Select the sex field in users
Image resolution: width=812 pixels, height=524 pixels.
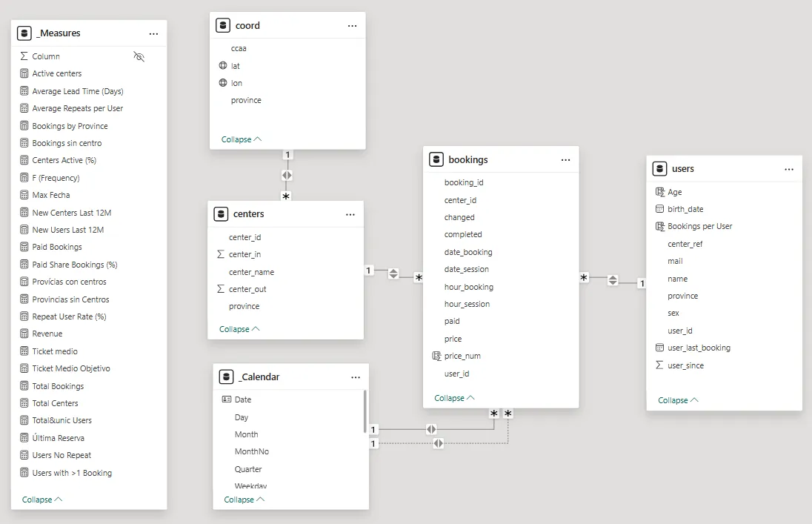673,313
